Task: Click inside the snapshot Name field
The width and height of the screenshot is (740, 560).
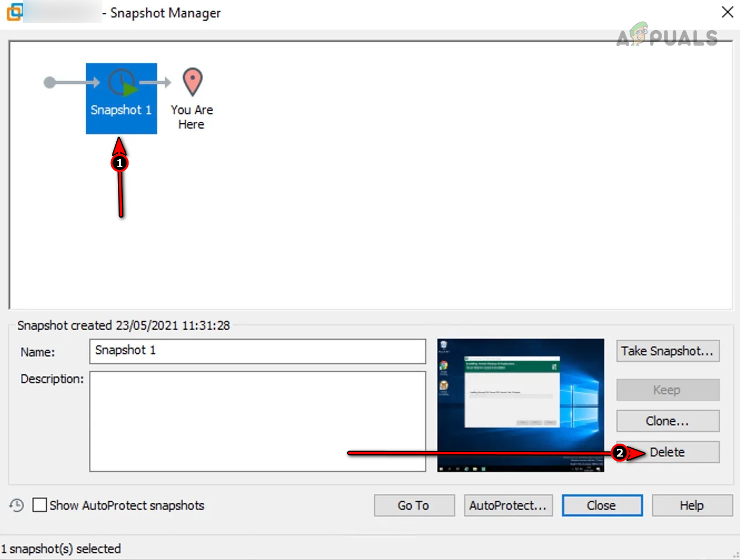Action: coord(257,351)
